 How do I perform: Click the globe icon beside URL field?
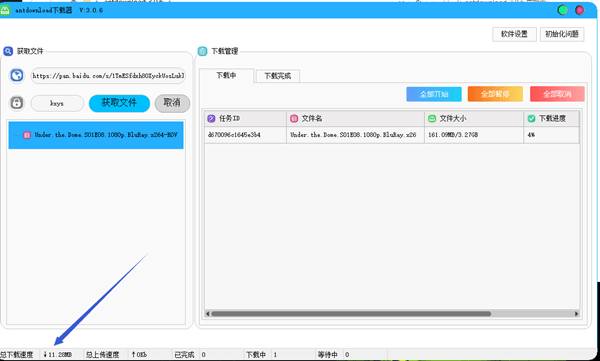point(16,75)
